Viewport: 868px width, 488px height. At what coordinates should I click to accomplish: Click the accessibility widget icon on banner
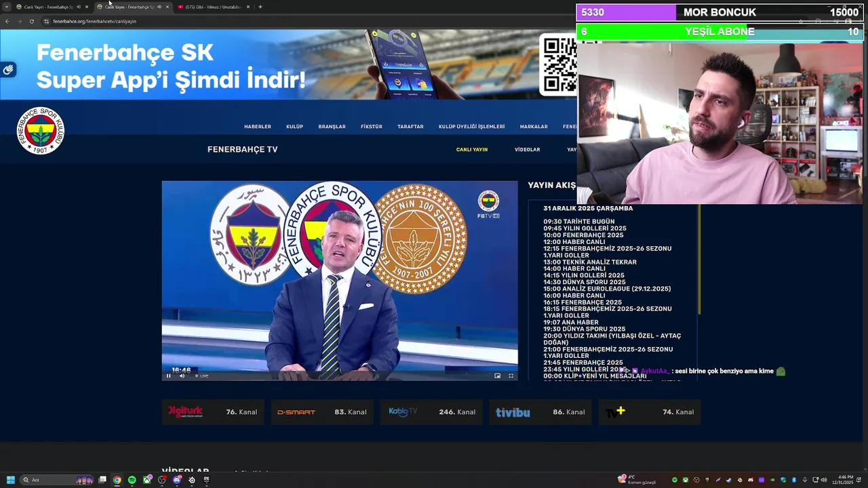(x=8, y=69)
